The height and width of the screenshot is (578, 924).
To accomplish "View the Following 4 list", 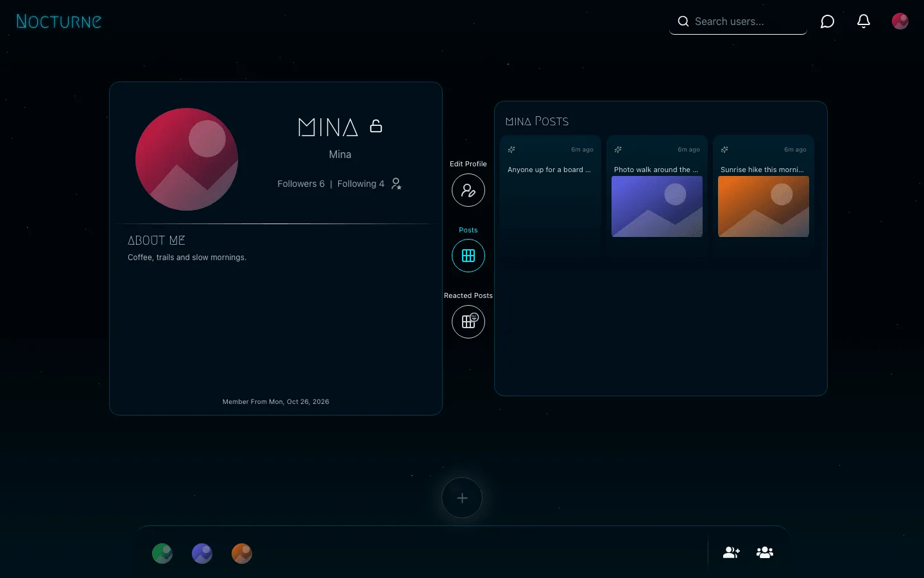I will click(361, 184).
